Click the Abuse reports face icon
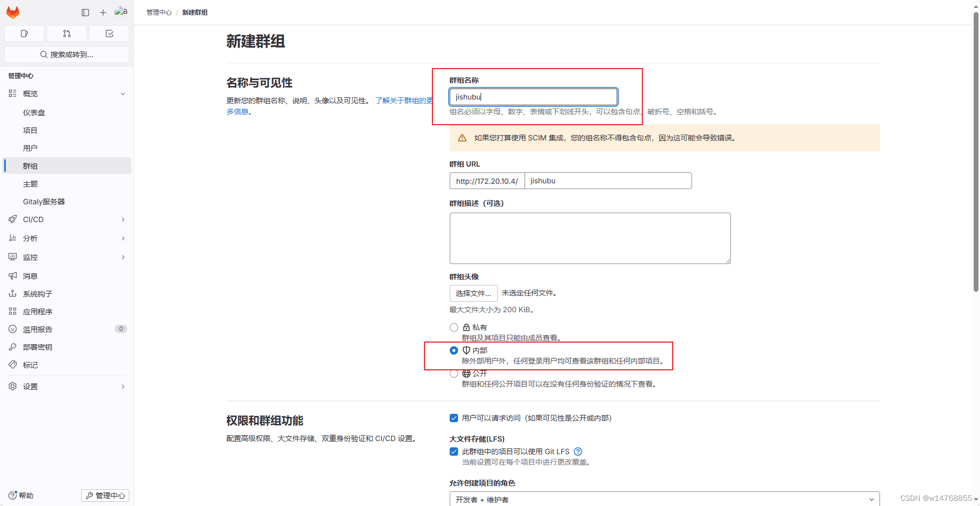Image resolution: width=980 pixels, height=506 pixels. point(13,329)
